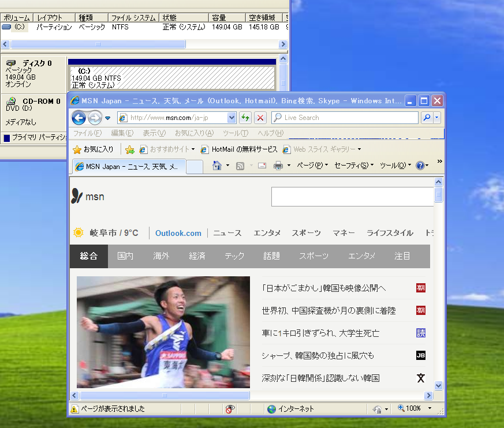Image resolution: width=504 pixels, height=428 pixels.
Task: Stop loading with the red X icon
Action: (x=260, y=118)
